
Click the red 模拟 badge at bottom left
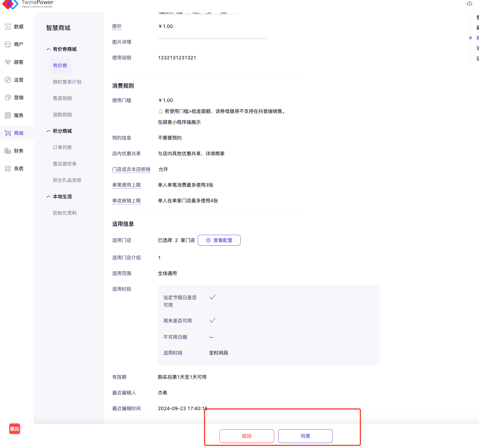[x=15, y=429]
